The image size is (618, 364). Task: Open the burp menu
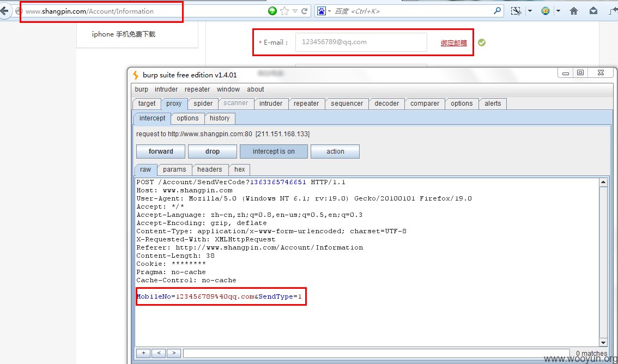(142, 89)
